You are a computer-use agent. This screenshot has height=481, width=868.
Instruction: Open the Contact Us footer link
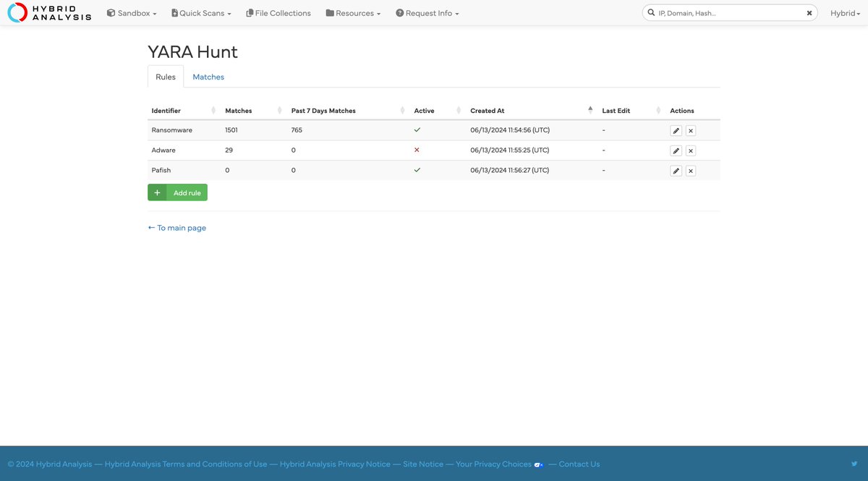click(x=579, y=464)
